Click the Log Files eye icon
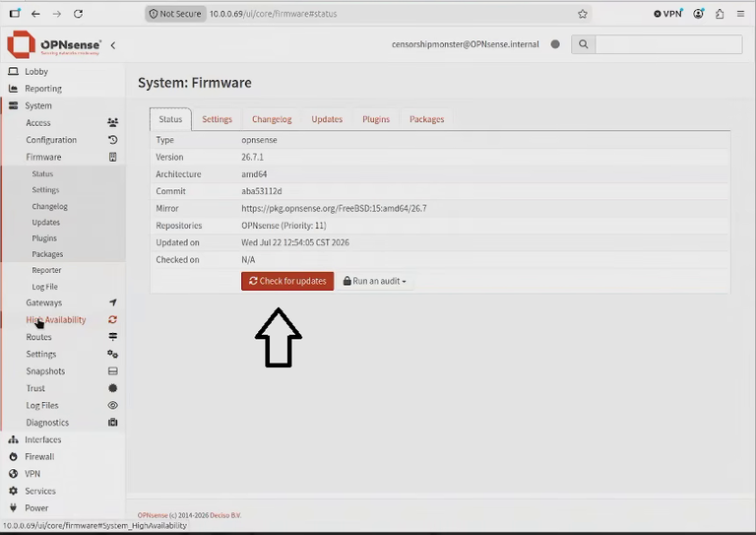Screen dimensions: 756x535 pyautogui.click(x=113, y=405)
